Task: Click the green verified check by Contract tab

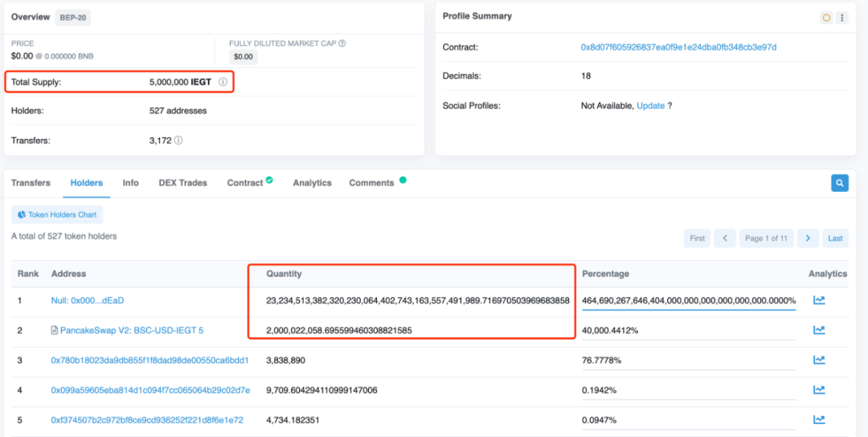Action: (269, 180)
